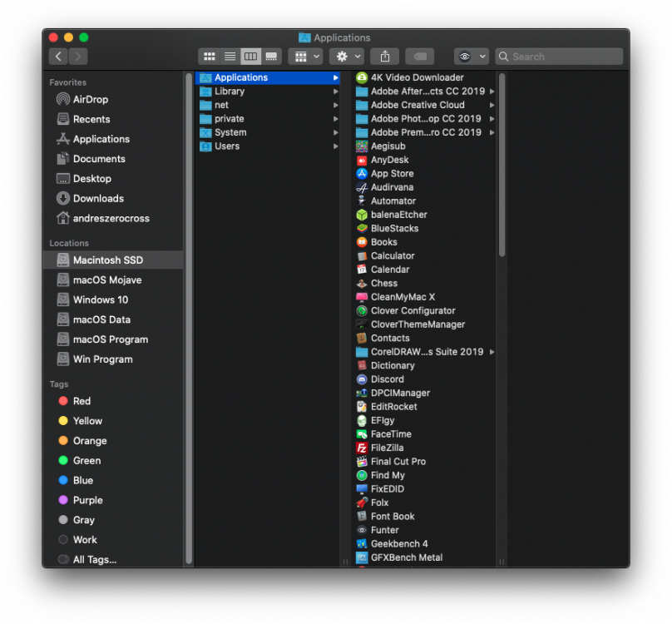Select the private folder
Image resolution: width=672 pixels, height=624 pixels.
(x=269, y=119)
